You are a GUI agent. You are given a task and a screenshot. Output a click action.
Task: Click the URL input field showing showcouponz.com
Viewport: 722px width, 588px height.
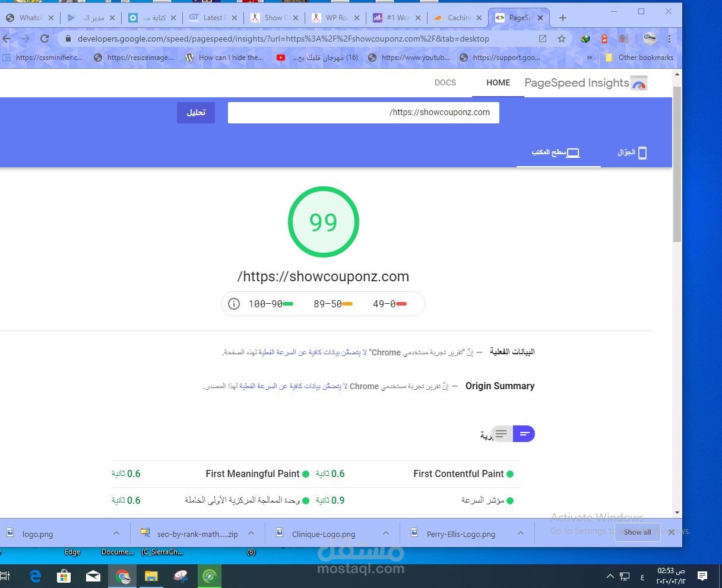363,113
